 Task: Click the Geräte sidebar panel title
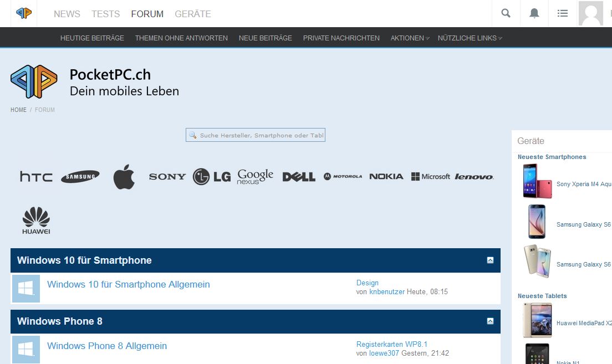pyautogui.click(x=531, y=141)
